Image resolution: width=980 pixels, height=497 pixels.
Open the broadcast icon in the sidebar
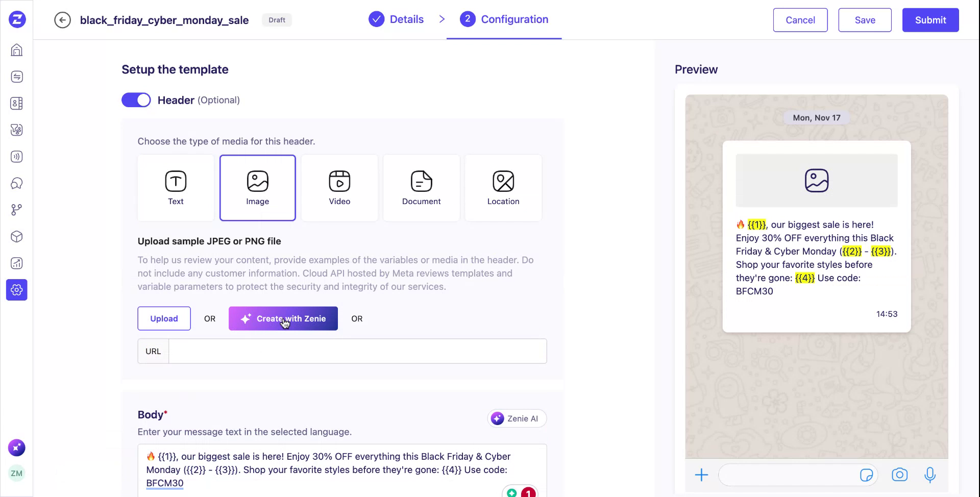pos(16,157)
